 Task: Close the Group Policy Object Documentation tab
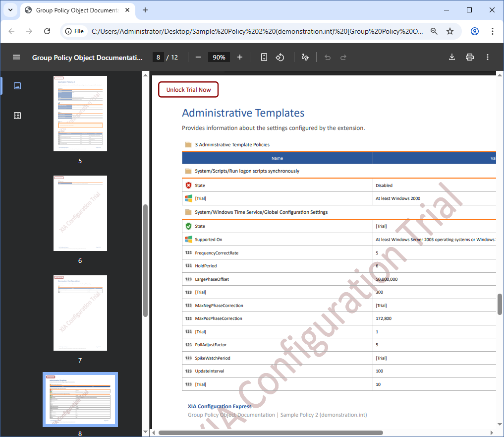[x=127, y=10]
